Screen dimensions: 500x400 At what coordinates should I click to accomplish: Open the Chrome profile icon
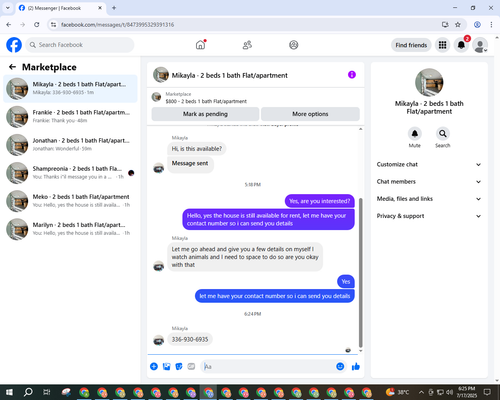click(x=477, y=25)
